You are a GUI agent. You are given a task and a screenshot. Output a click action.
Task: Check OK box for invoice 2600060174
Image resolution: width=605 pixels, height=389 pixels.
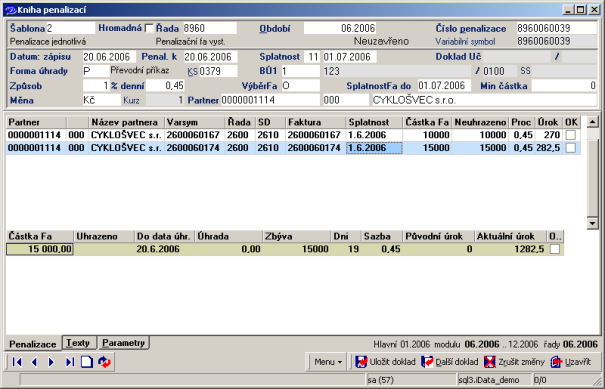tap(571, 147)
